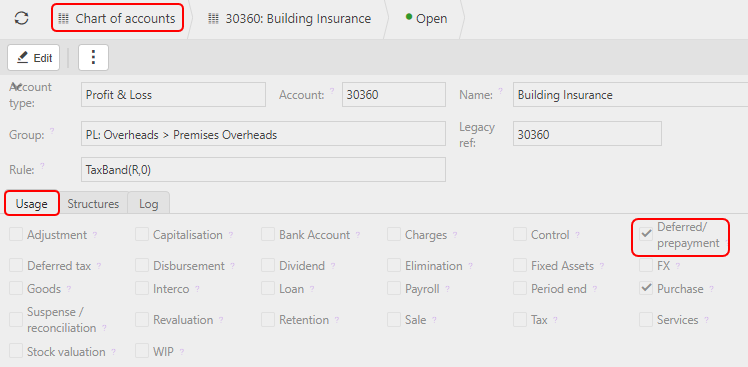Click the help question mark beside Bank Account

tap(358, 235)
